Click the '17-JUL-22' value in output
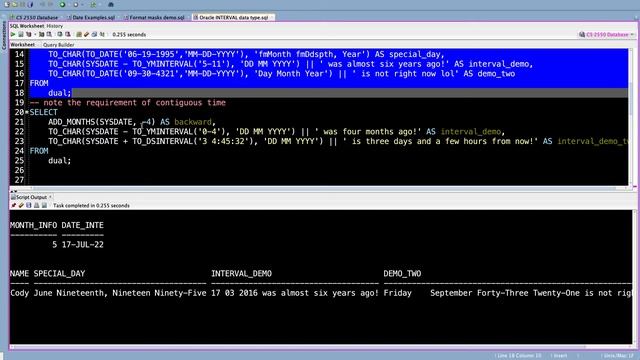Viewport: 640px width, 360px height. pos(83,244)
